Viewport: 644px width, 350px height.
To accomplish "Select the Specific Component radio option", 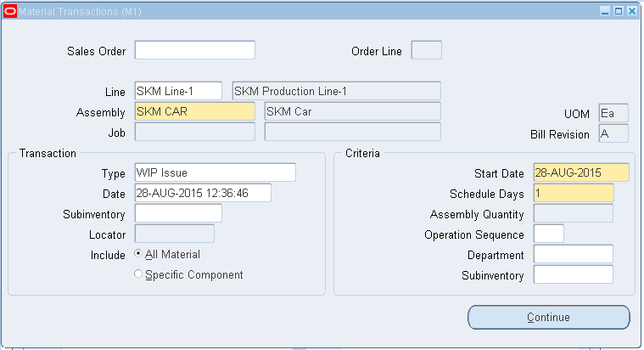I will click(138, 274).
